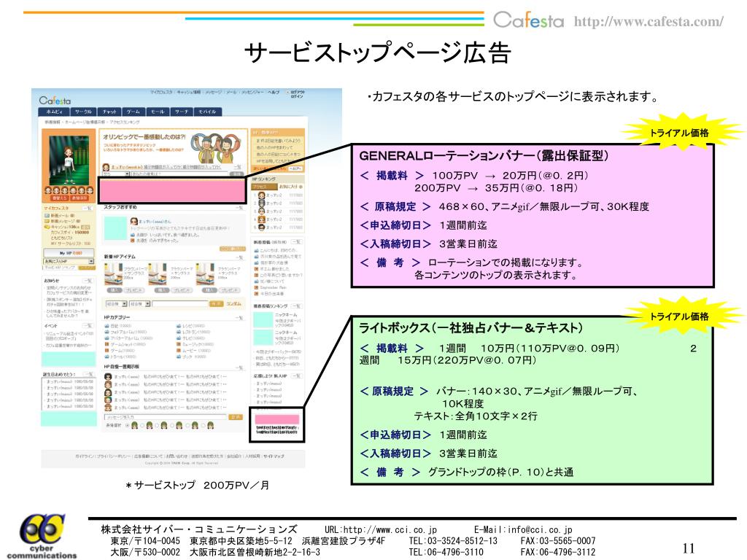
Task: Click the ムービー category icon
Action: [179, 351]
